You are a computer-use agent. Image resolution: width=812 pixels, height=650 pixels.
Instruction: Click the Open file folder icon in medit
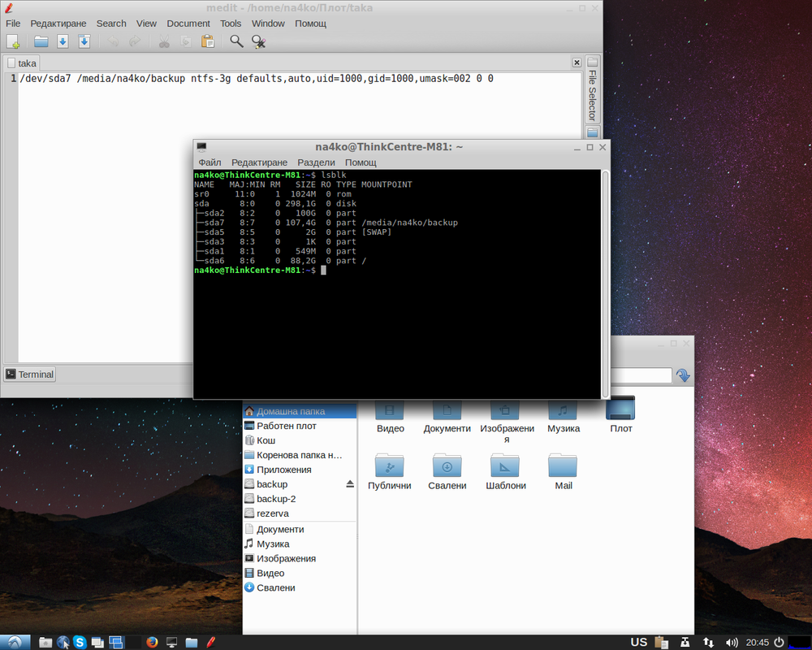tap(41, 41)
